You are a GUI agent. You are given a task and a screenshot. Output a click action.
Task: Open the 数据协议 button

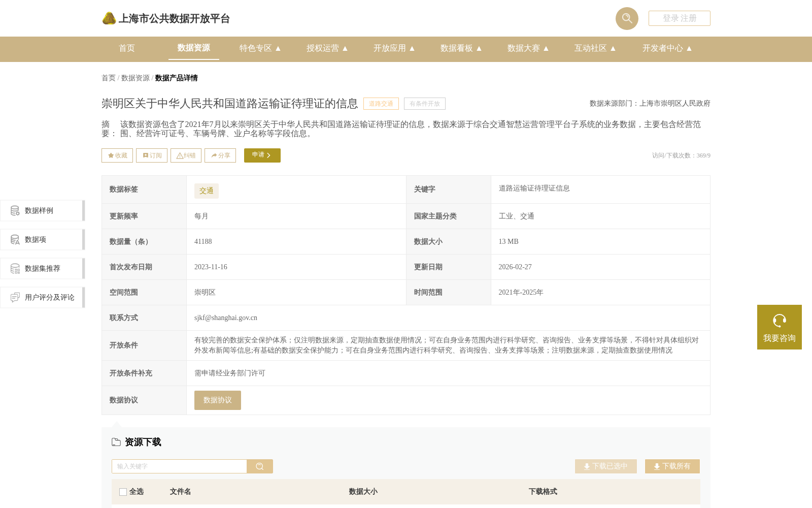pos(218,400)
